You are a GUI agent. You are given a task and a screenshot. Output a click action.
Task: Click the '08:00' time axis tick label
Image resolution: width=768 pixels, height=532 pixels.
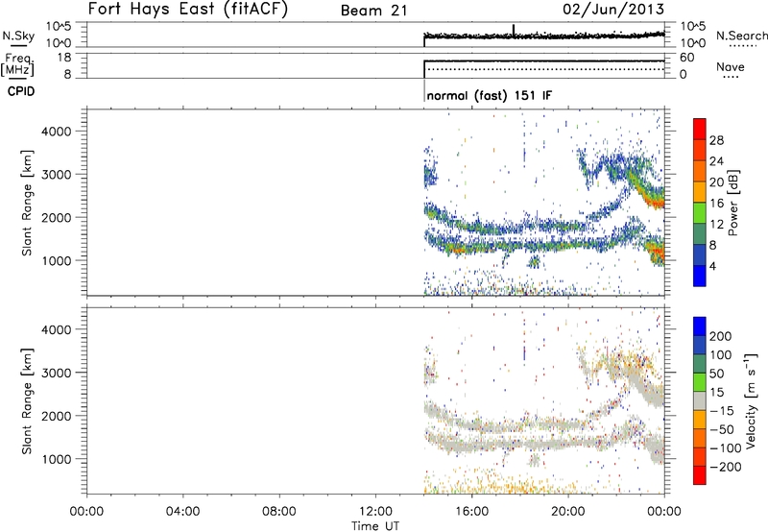279,512
